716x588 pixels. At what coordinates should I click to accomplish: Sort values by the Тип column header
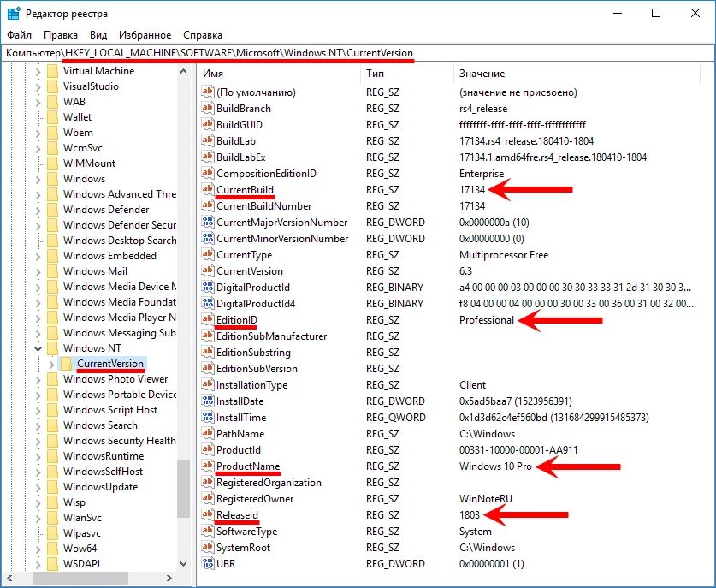coord(407,74)
